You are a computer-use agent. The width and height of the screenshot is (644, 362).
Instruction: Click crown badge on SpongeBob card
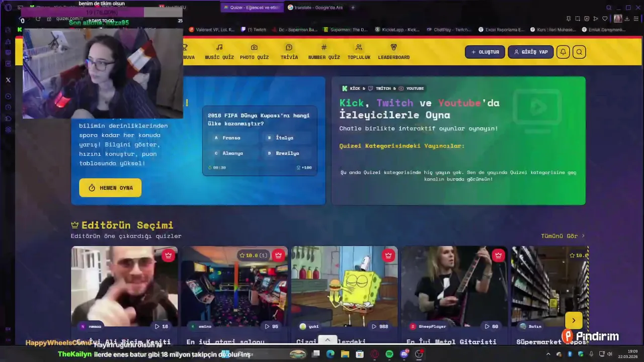(388, 255)
